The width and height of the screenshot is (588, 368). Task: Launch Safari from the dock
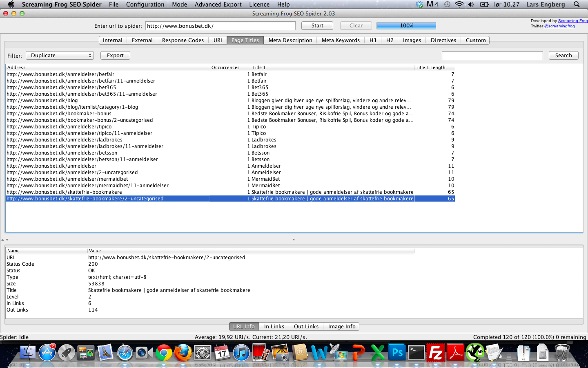tap(125, 352)
